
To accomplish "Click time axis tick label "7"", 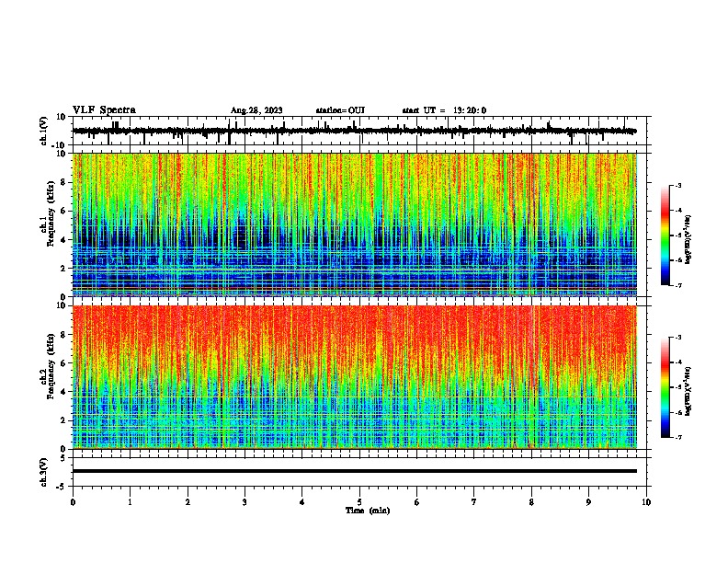I will tap(474, 502).
